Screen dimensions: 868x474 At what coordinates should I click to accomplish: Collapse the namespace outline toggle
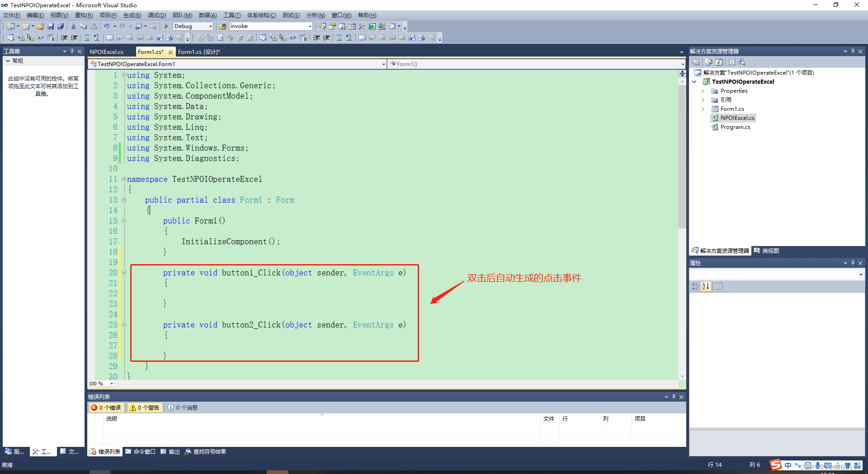(124, 179)
